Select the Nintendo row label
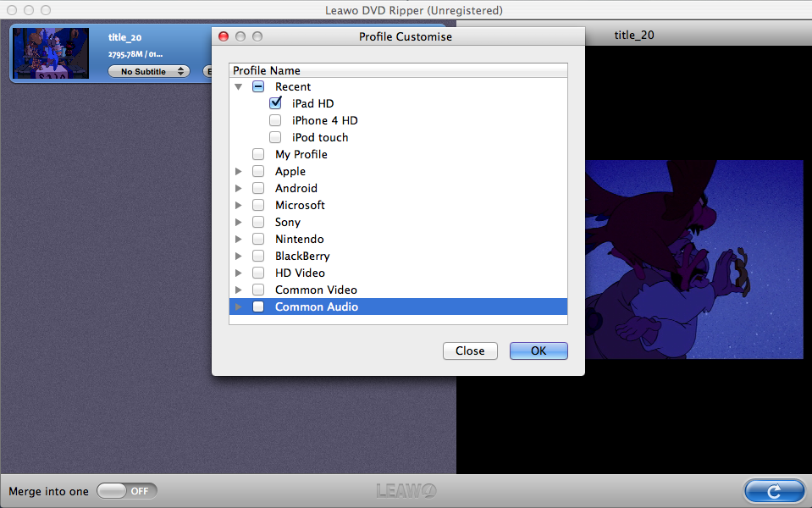Screen dimensions: 812x508 coord(300,240)
